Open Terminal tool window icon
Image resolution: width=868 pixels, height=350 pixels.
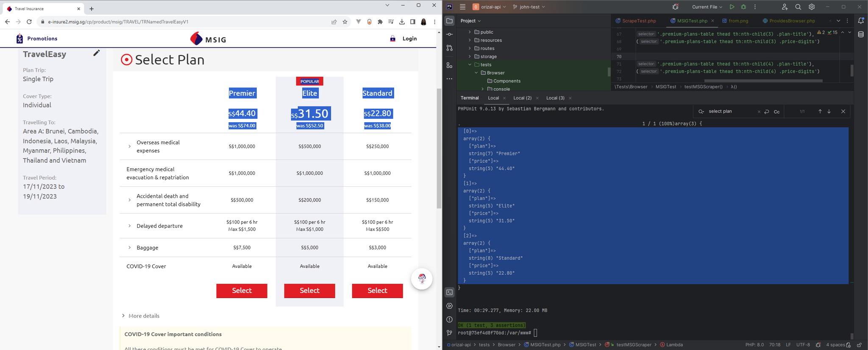pos(450,292)
